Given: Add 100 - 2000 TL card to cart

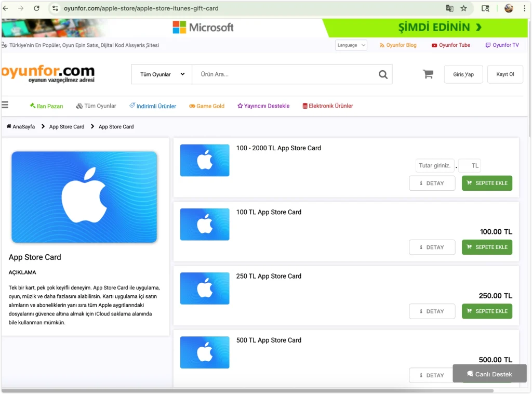Looking at the screenshot, I should (487, 183).
